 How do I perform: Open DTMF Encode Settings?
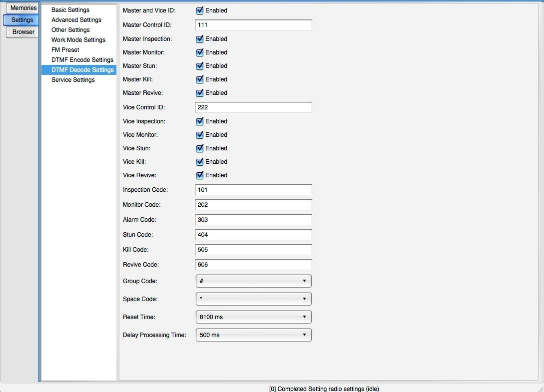82,60
